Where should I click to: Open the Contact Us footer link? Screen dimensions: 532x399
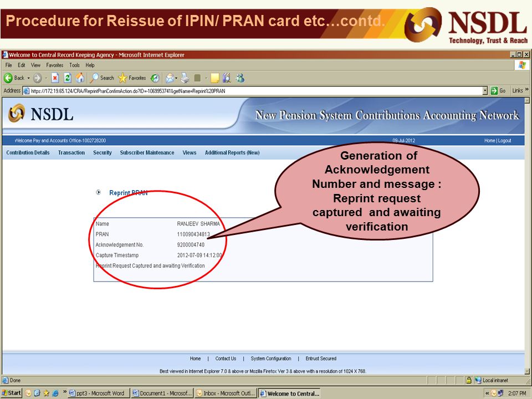pyautogui.click(x=226, y=359)
